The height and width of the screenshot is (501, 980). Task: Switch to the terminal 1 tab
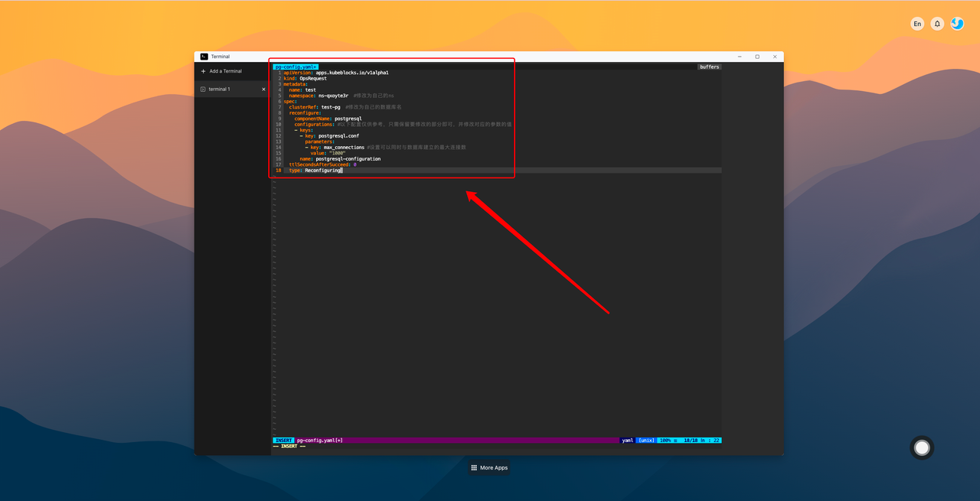coord(222,89)
